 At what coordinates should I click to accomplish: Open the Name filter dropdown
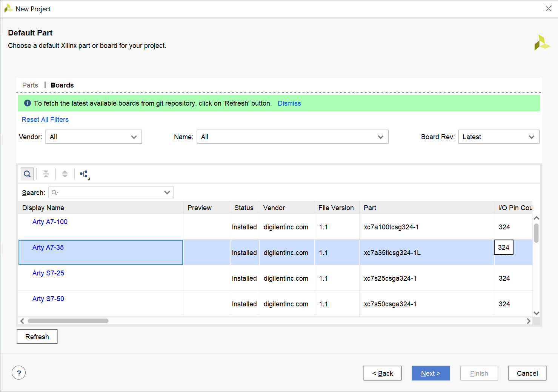(293, 137)
